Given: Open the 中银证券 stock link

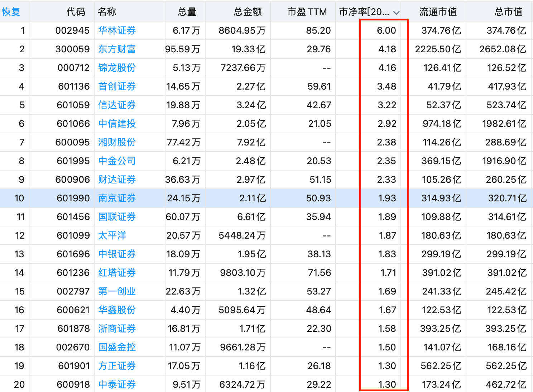Looking at the screenshot, I should [x=117, y=254].
